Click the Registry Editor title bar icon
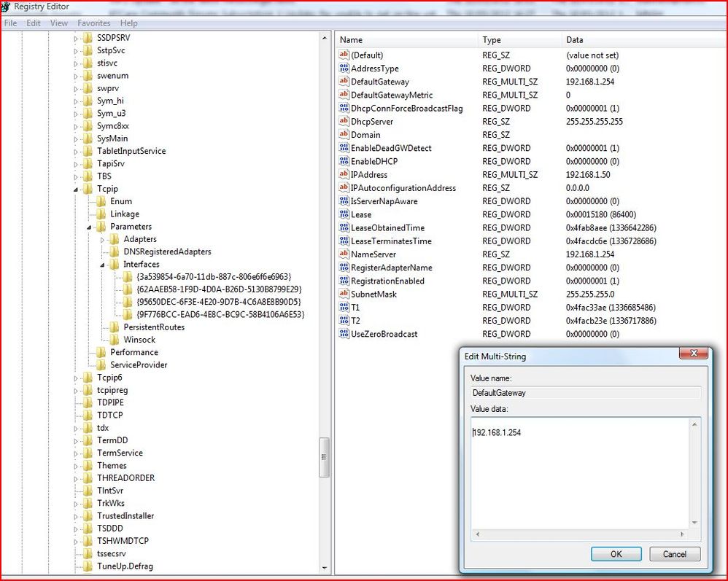 (x=6, y=7)
